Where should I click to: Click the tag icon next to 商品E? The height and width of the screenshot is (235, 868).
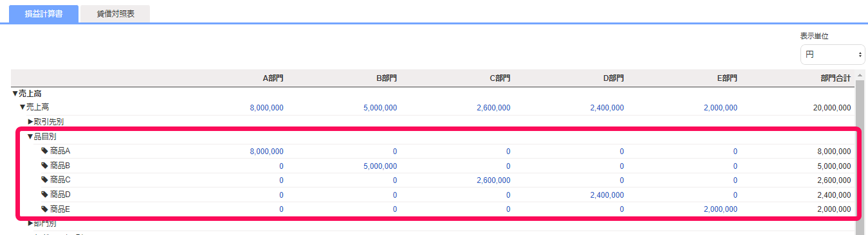tap(44, 209)
